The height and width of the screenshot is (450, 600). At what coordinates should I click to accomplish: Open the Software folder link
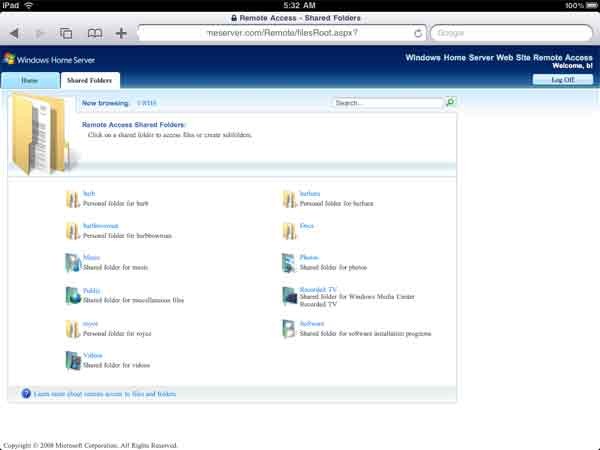311,324
